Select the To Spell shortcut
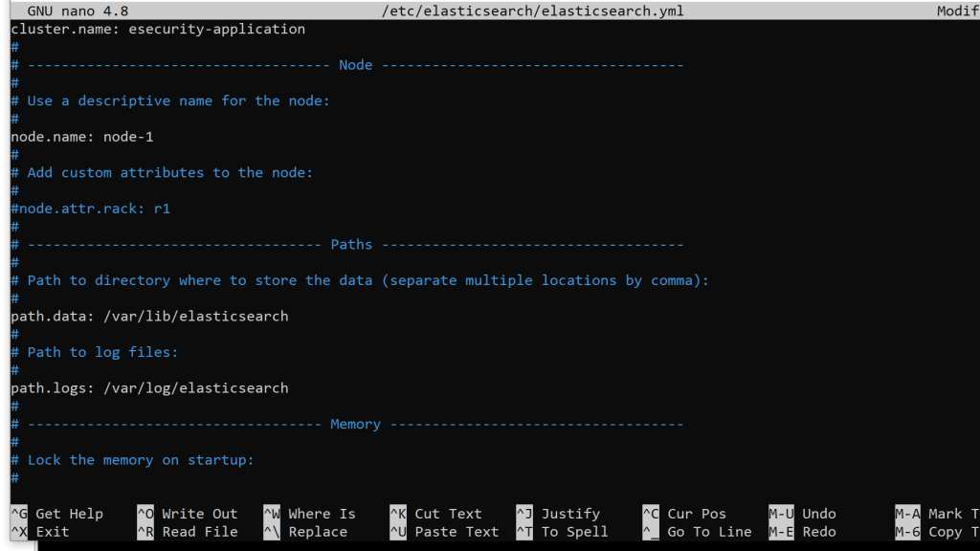980x551 pixels. (x=563, y=532)
